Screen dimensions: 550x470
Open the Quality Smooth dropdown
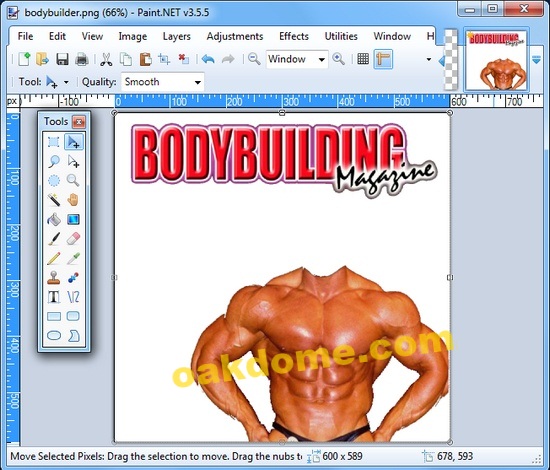coord(163,82)
